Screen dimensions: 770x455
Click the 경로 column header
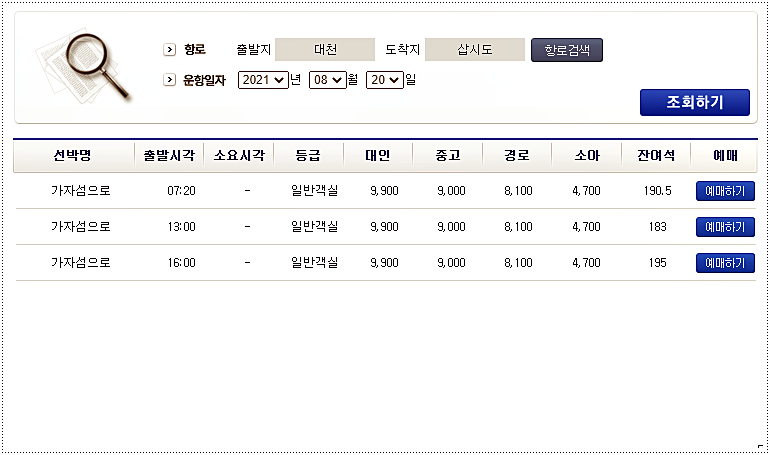pyautogui.click(x=517, y=156)
